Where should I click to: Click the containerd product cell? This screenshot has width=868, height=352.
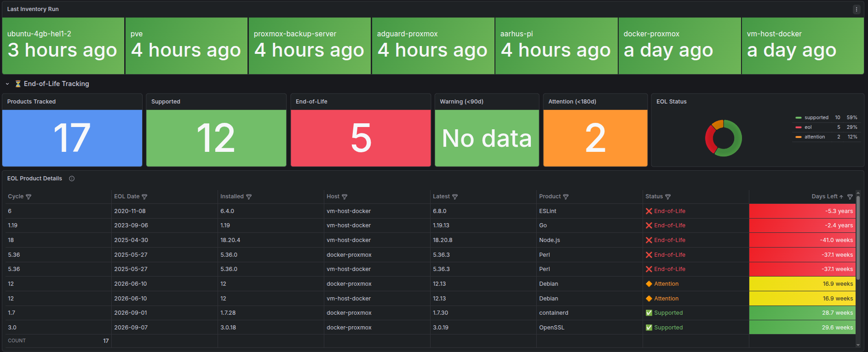[589, 313]
